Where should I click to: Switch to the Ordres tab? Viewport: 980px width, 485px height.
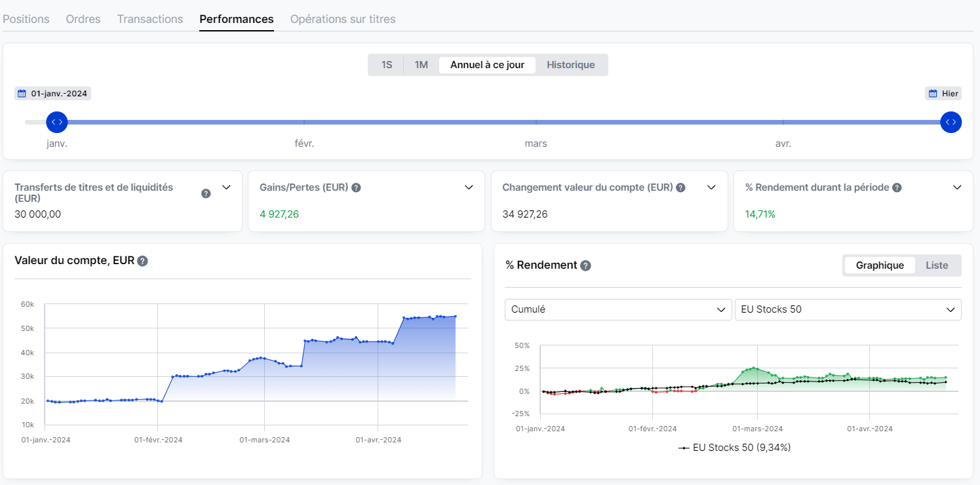tap(83, 19)
